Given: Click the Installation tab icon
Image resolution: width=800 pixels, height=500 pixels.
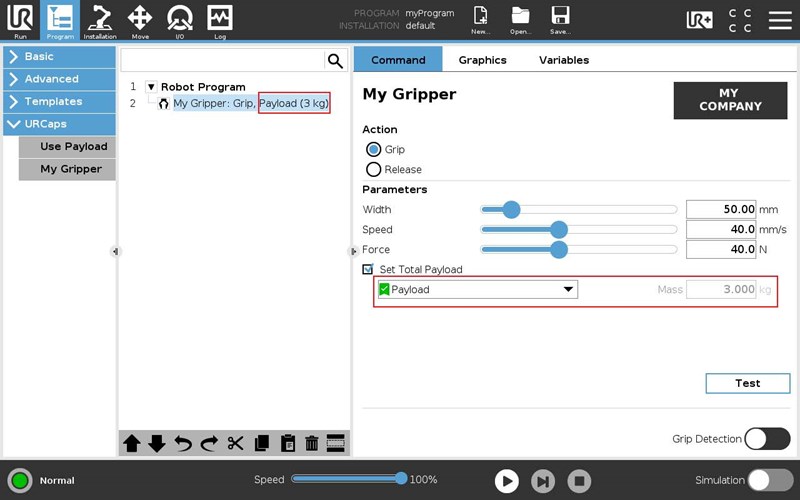Looking at the screenshot, I should [x=100, y=19].
